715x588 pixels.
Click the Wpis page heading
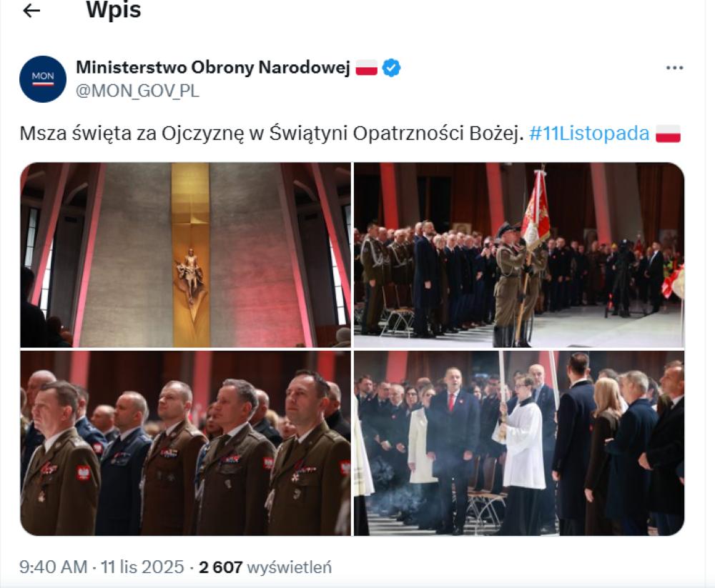coord(114,9)
